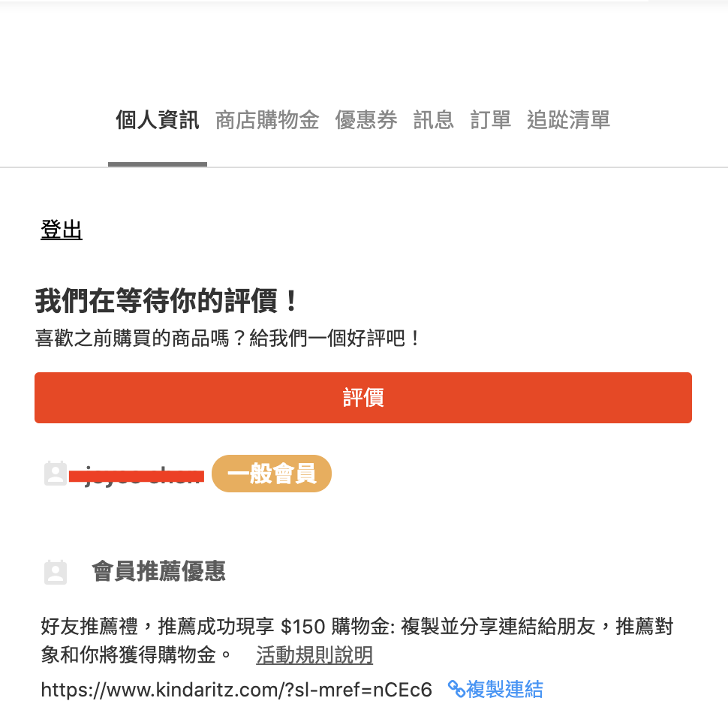Image resolution: width=728 pixels, height=725 pixels.
Task: Click the 好友推薦禮 description paragraph
Action: pyautogui.click(x=356, y=627)
